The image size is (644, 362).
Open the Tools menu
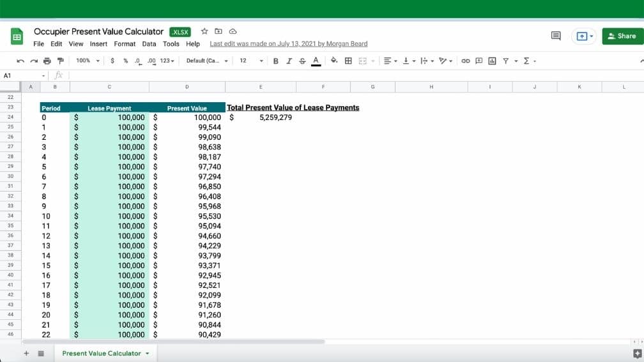pyautogui.click(x=171, y=44)
